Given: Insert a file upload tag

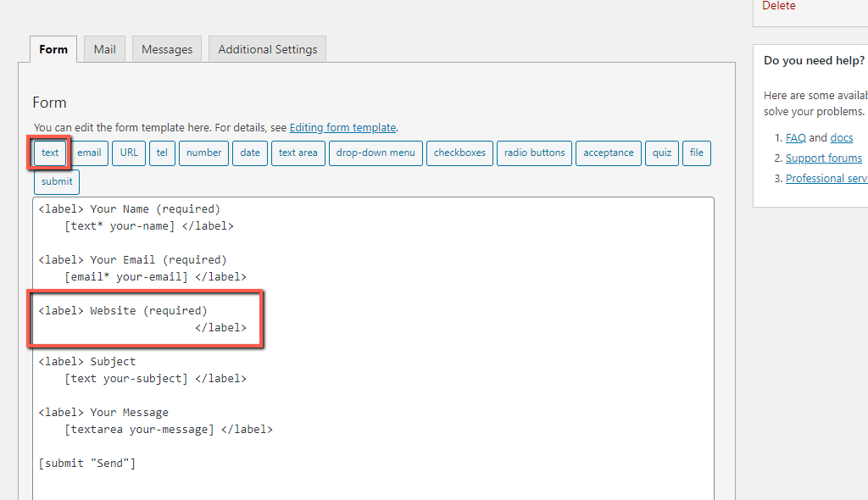Looking at the screenshot, I should coord(697,153).
